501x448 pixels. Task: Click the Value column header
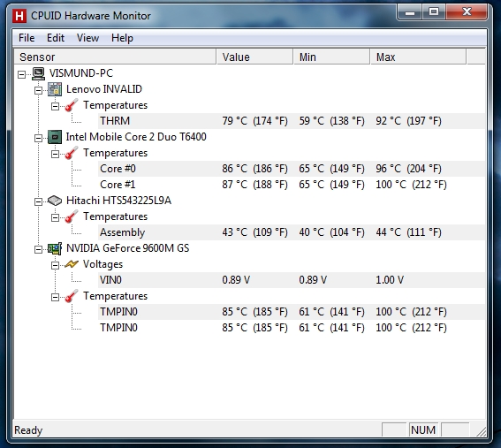tap(254, 57)
